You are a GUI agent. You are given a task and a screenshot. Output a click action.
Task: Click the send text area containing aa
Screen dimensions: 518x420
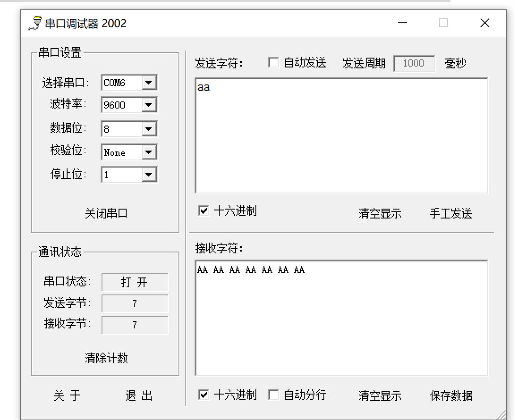(341, 134)
